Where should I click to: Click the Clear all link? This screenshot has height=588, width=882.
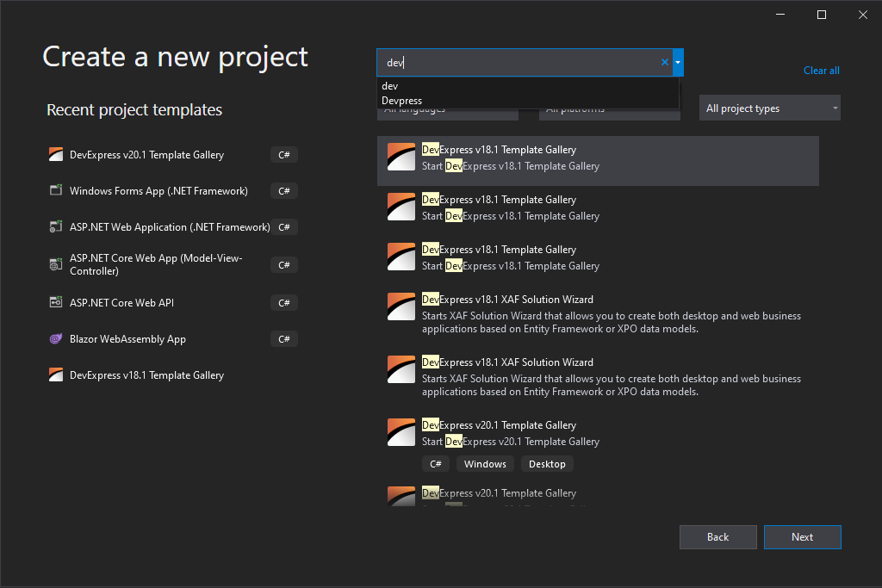(821, 71)
